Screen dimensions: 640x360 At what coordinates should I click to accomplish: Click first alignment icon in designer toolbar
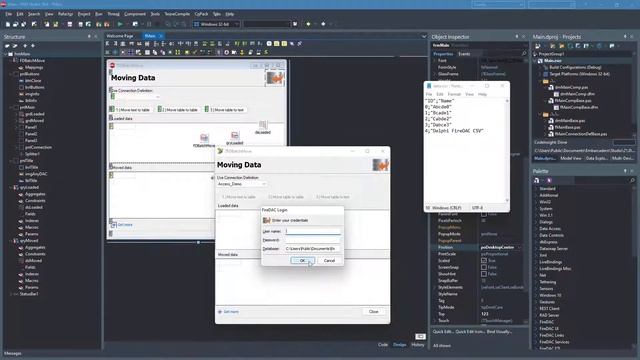pos(108,43)
